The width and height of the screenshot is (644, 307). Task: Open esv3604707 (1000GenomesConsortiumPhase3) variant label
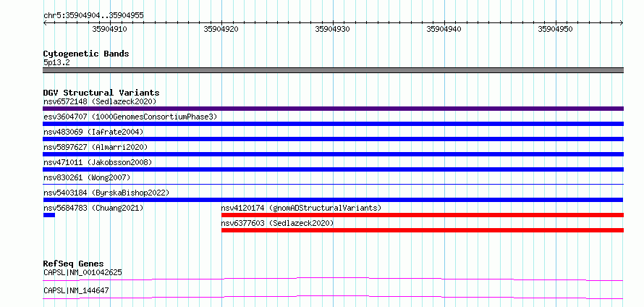(130, 117)
